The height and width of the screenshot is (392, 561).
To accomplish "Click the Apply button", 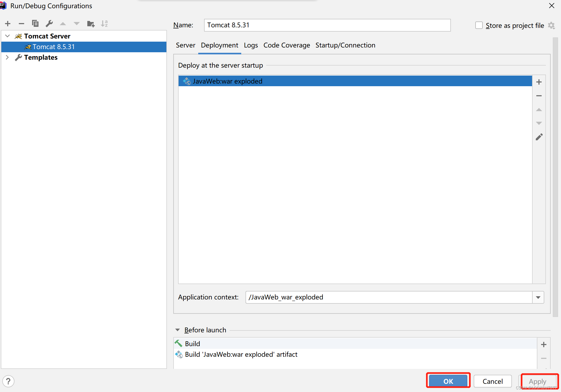I will tap(537, 381).
